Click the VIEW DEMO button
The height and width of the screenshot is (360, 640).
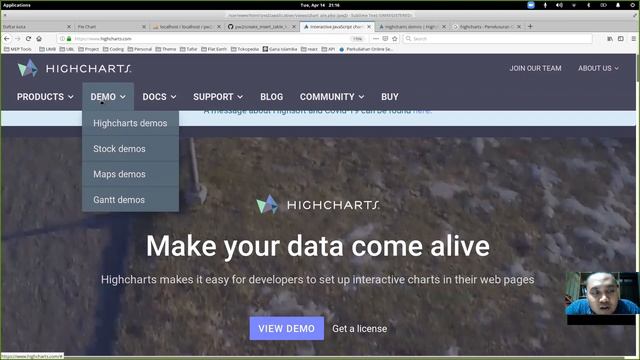[x=287, y=328]
